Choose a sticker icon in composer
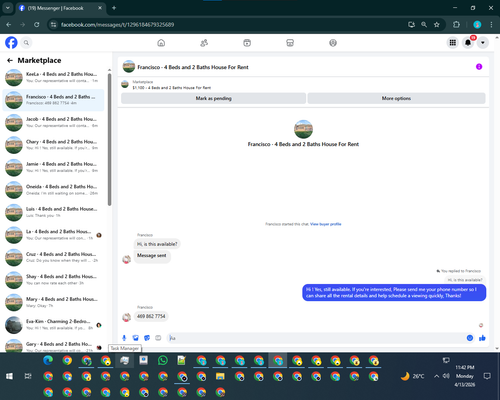500x400 pixels. [x=147, y=338]
